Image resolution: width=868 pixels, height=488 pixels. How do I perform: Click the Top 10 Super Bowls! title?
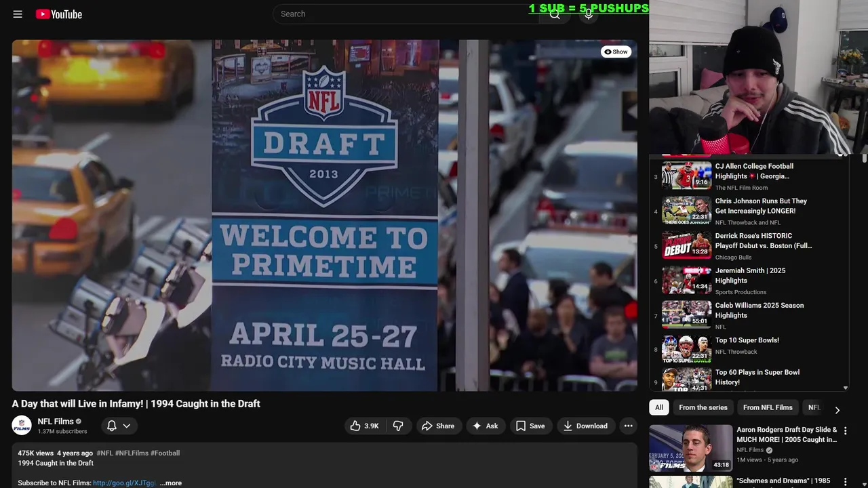pyautogui.click(x=747, y=340)
